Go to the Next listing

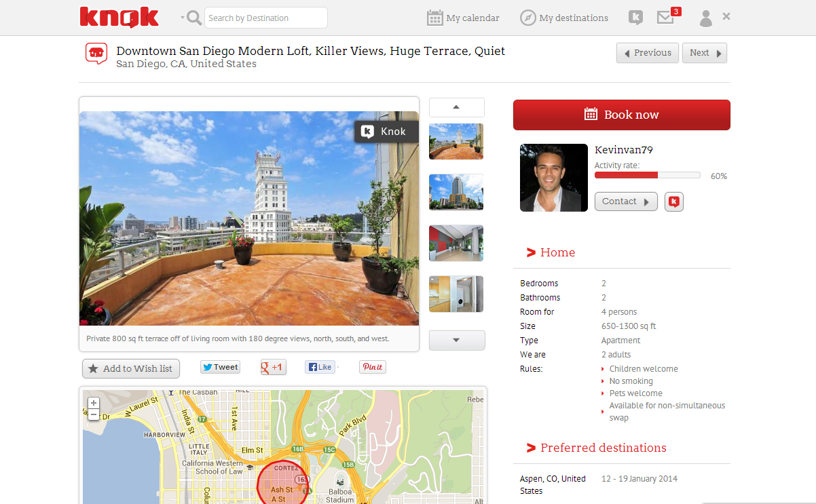click(x=705, y=53)
